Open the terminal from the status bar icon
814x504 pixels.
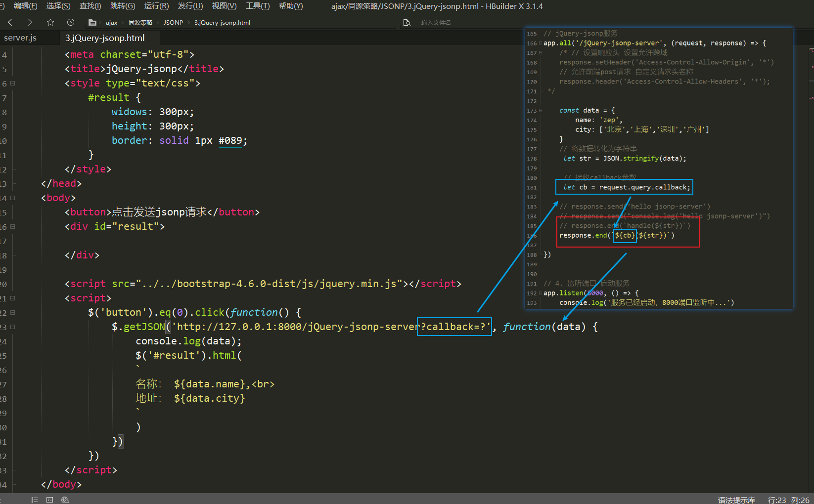pyautogui.click(x=49, y=500)
